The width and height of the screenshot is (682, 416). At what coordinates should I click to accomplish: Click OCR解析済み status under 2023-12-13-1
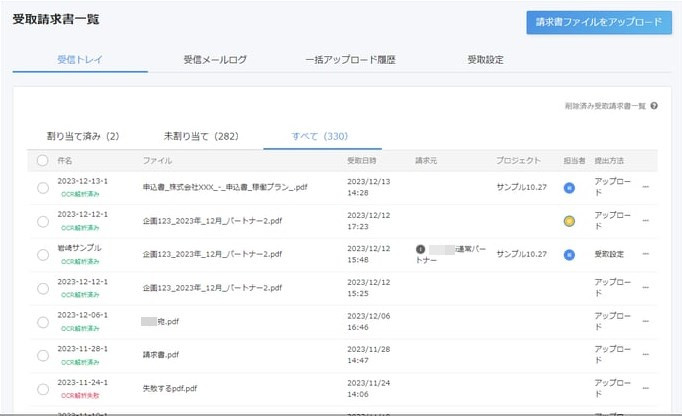coord(80,194)
